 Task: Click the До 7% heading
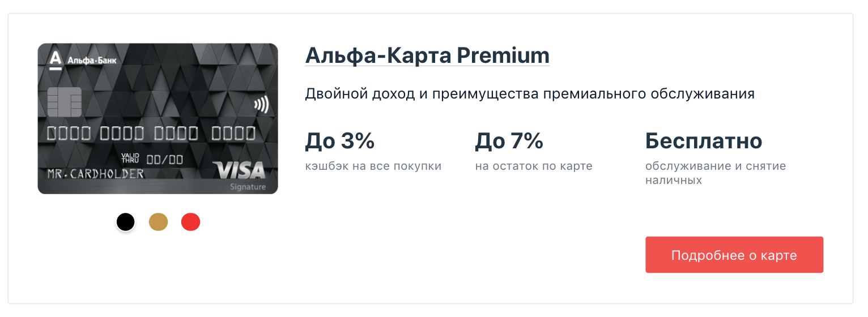[x=509, y=141]
